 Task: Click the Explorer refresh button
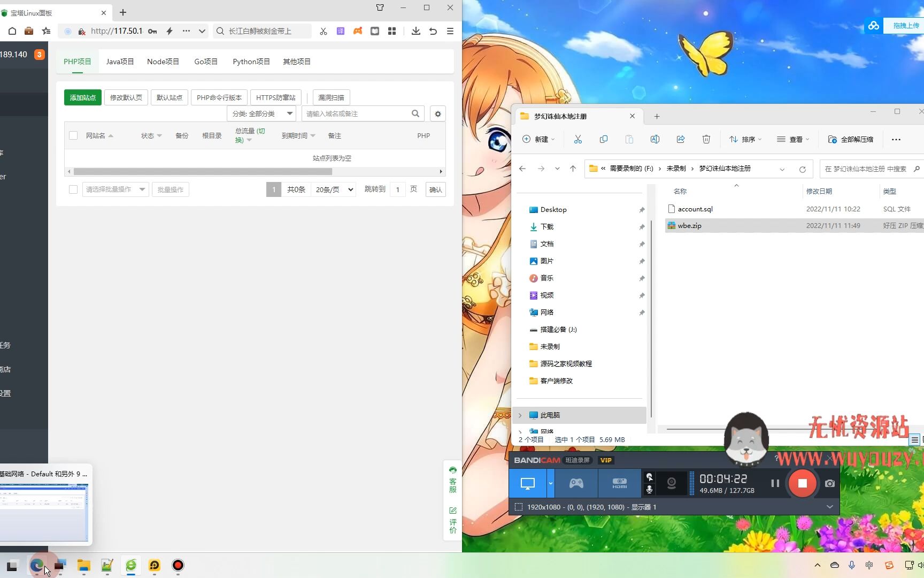pyautogui.click(x=803, y=169)
